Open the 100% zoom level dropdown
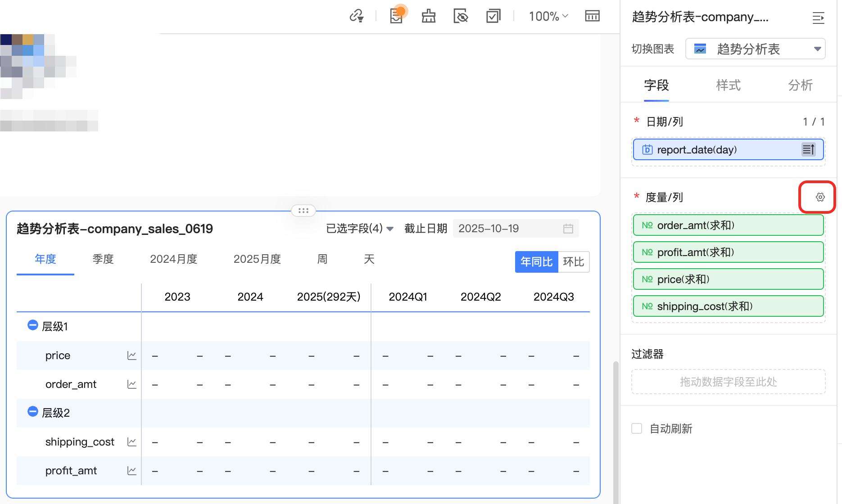The width and height of the screenshot is (842, 504). pos(548,16)
